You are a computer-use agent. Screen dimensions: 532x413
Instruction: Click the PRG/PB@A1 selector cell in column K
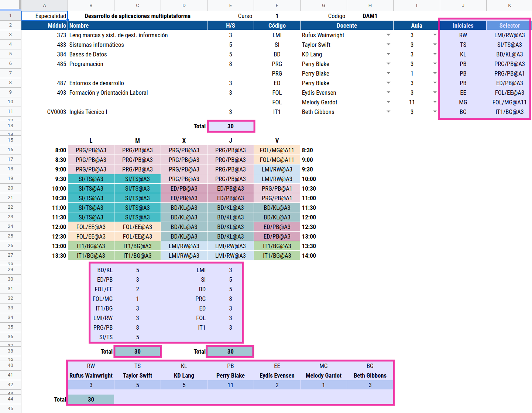pyautogui.click(x=509, y=73)
